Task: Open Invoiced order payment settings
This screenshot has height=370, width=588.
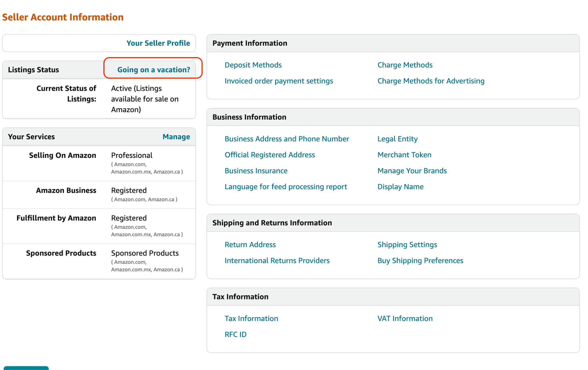Action: click(279, 81)
